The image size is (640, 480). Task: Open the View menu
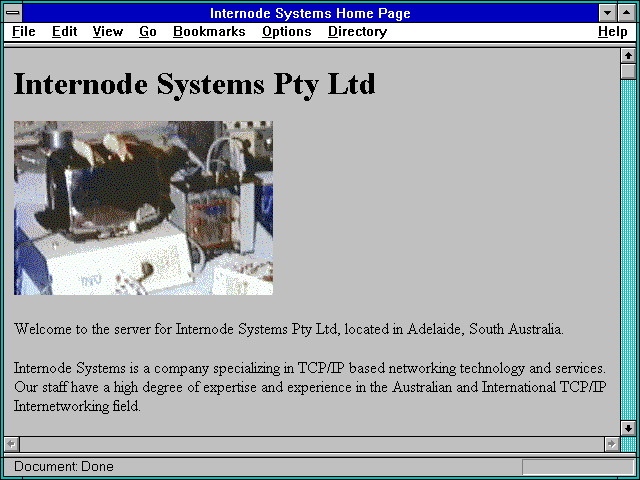pos(107,32)
